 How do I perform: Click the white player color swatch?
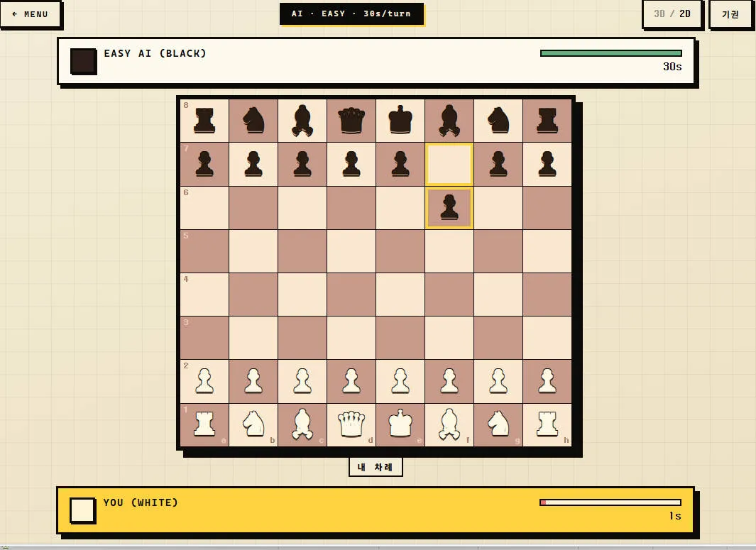tap(82, 510)
